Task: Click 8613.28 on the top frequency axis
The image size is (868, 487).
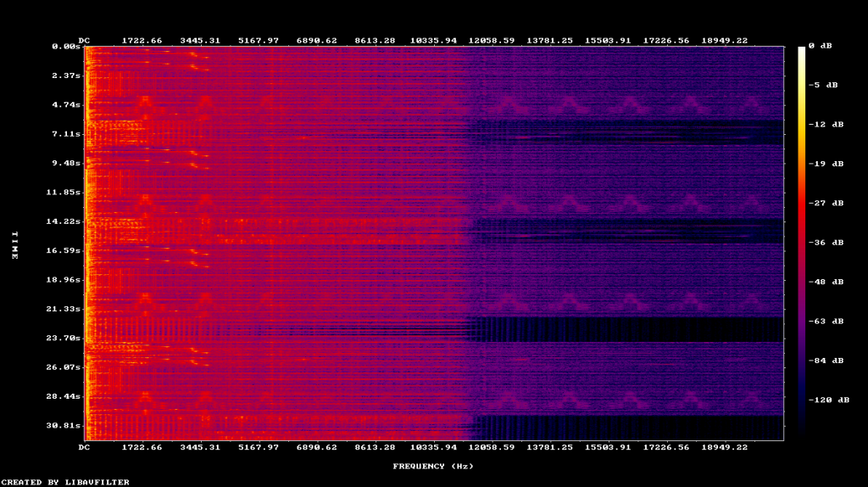Action: (x=376, y=41)
